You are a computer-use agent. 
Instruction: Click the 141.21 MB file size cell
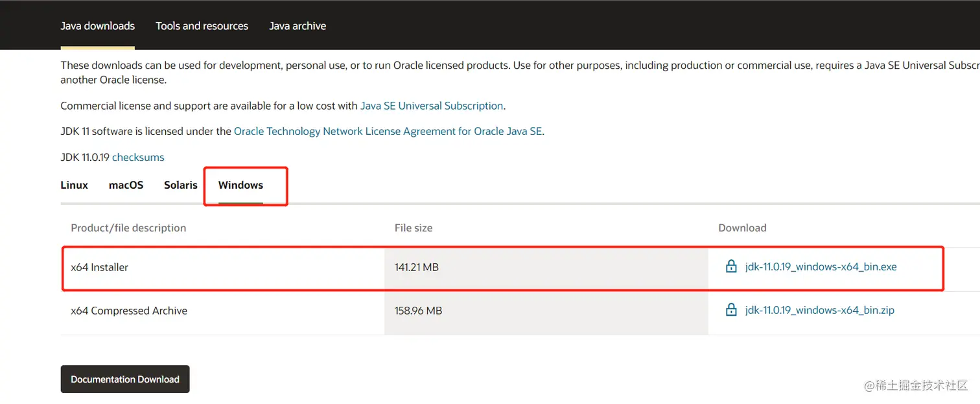pos(417,267)
